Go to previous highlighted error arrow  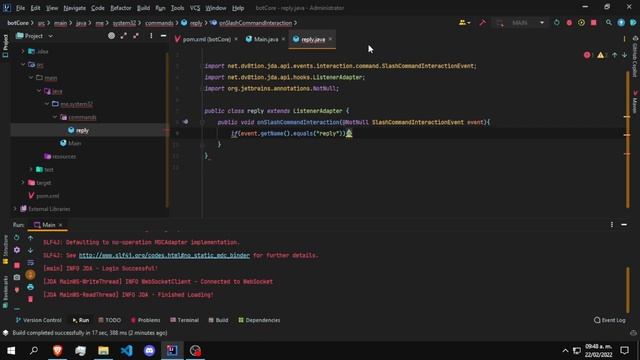[614, 55]
